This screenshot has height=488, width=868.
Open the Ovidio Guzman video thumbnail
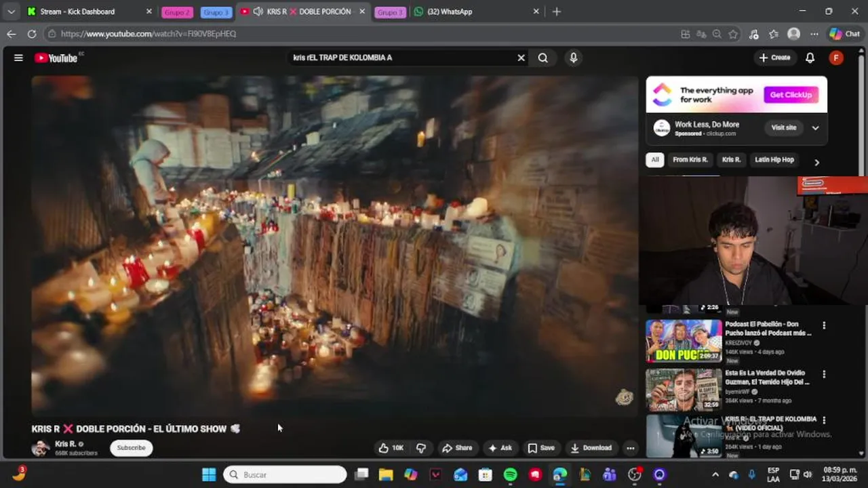tap(684, 390)
